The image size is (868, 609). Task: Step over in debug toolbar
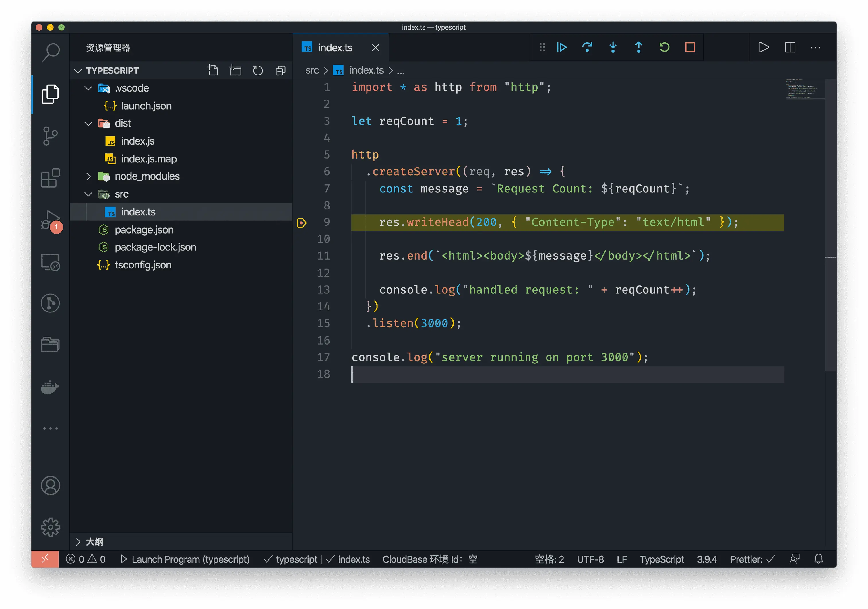(x=587, y=47)
